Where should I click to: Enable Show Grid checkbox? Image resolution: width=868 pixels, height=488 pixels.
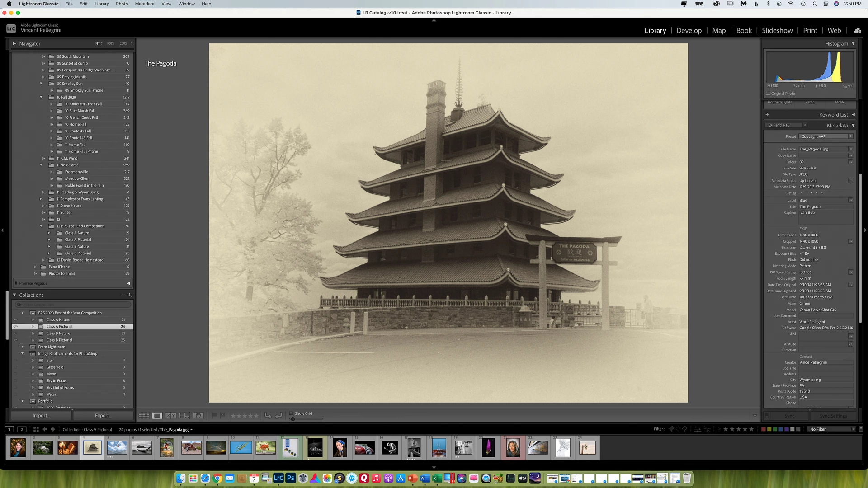(291, 413)
